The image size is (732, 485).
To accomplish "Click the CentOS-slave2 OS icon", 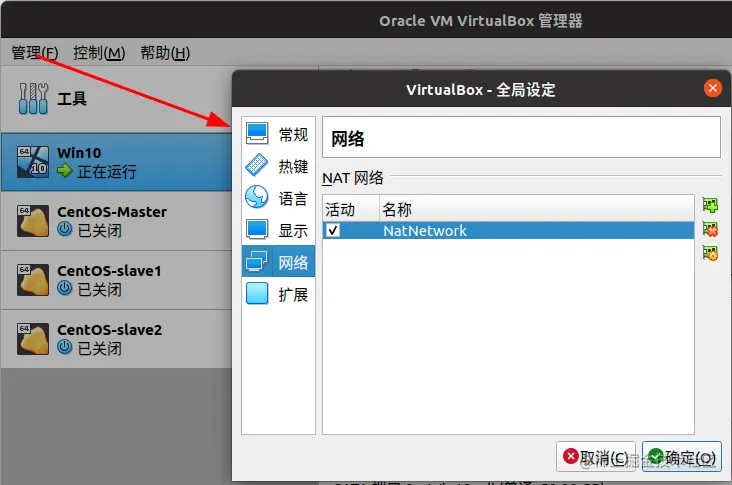I will (x=33, y=339).
